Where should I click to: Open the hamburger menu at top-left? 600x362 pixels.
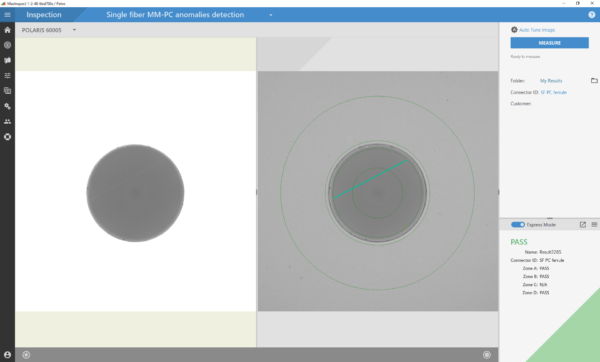pos(7,15)
